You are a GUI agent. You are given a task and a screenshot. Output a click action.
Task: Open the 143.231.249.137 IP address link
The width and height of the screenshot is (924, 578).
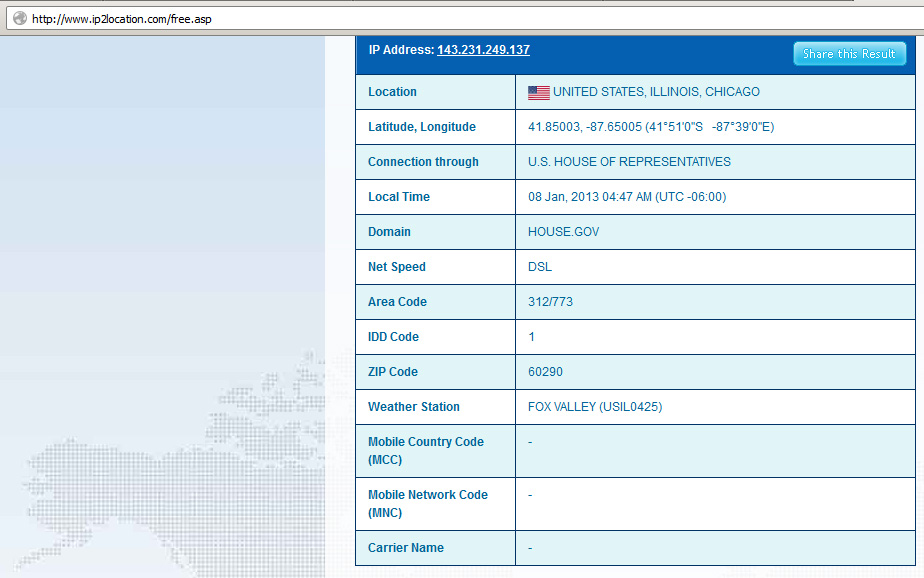click(483, 50)
